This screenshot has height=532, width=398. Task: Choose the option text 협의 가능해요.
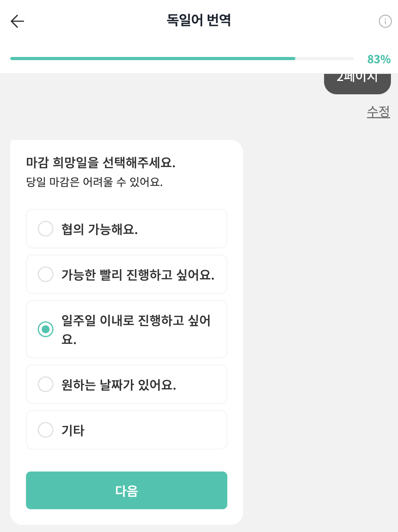tap(99, 229)
